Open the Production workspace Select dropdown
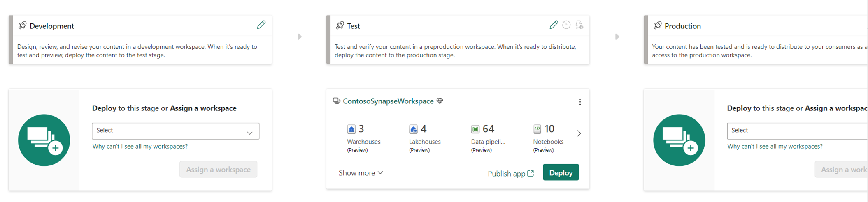 coord(797,131)
